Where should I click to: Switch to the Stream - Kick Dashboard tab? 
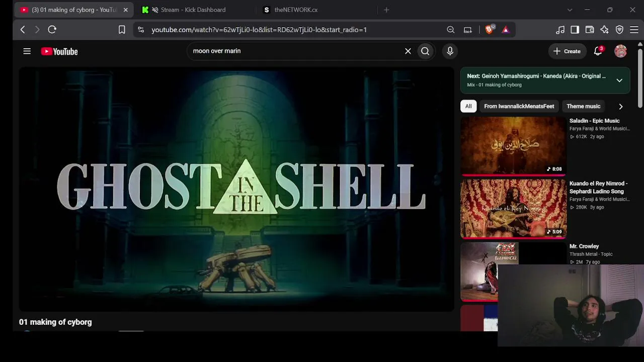click(x=193, y=10)
